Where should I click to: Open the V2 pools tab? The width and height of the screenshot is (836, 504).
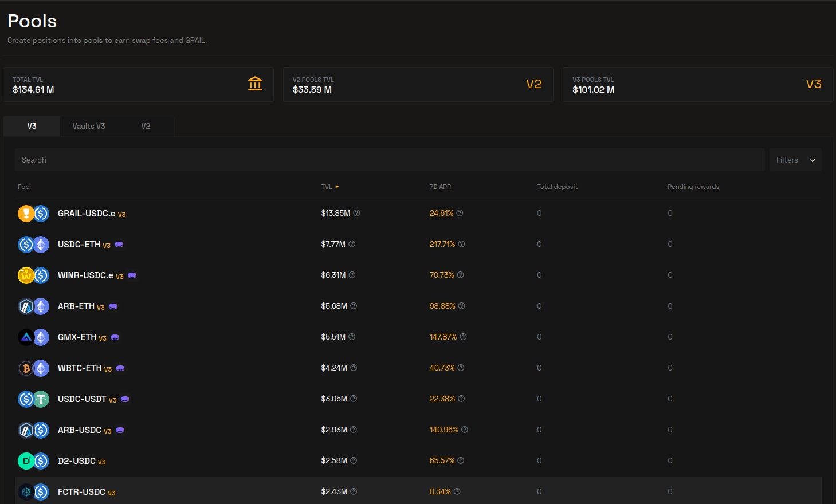[x=147, y=126]
